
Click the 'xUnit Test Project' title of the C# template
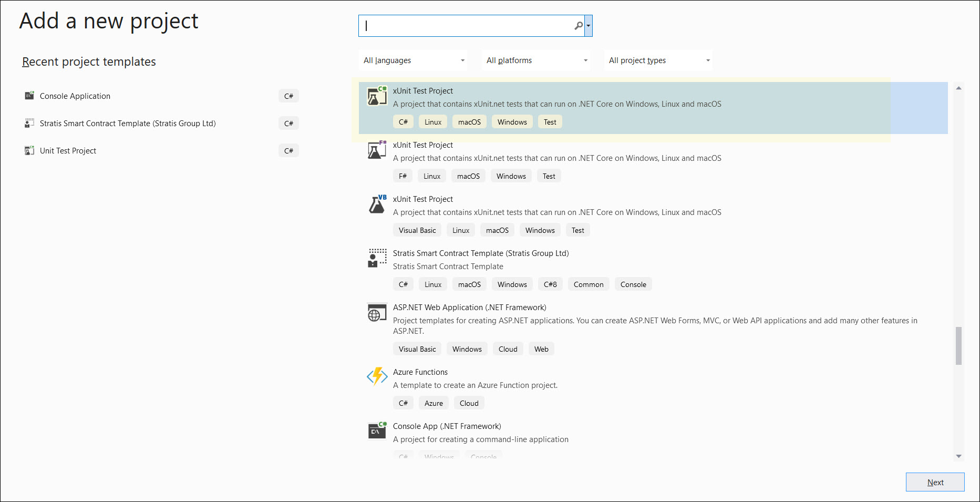click(423, 91)
